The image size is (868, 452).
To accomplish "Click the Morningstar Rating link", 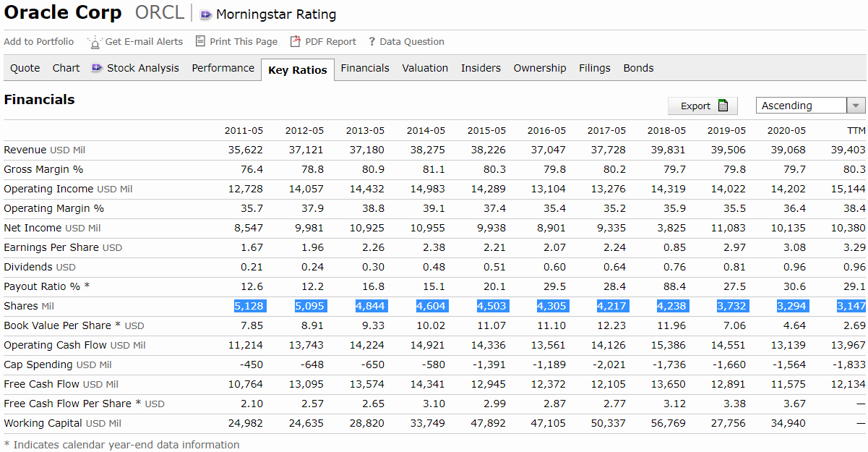I will [276, 14].
